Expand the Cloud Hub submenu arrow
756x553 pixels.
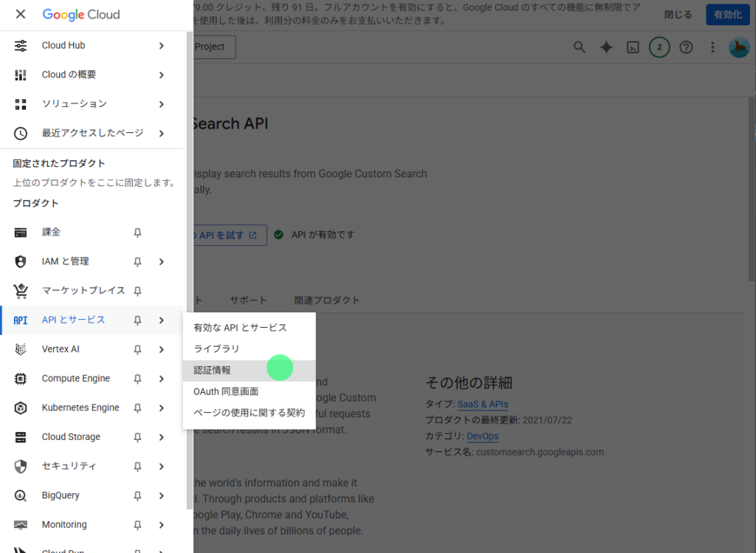pyautogui.click(x=161, y=46)
